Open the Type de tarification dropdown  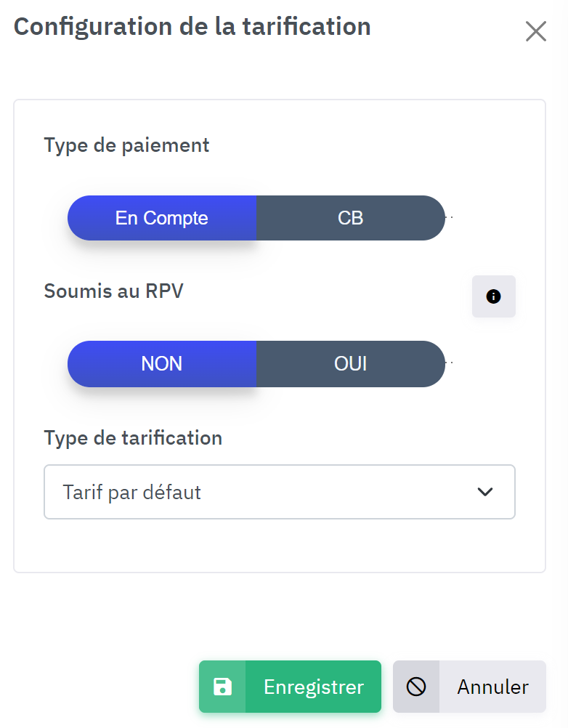tap(280, 492)
